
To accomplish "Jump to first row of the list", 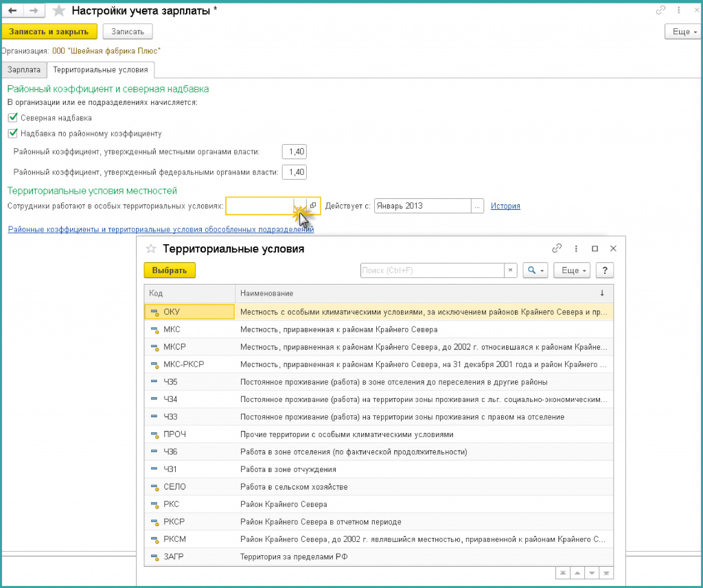I will click(x=563, y=573).
